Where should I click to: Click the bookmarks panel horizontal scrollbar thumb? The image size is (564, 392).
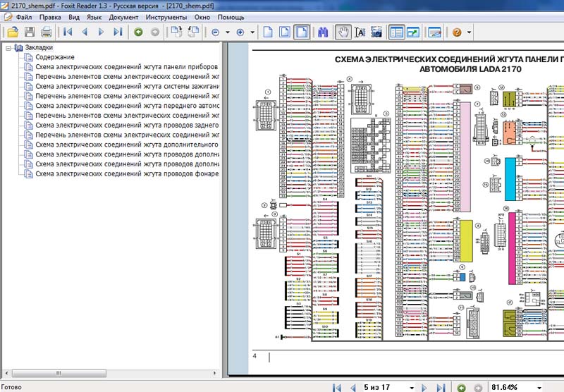(x=59, y=373)
